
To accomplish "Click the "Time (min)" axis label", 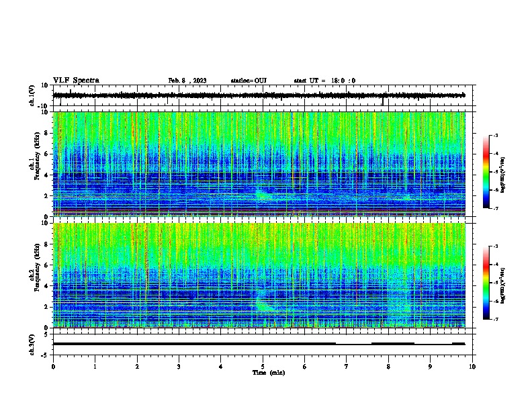I will point(269,373).
